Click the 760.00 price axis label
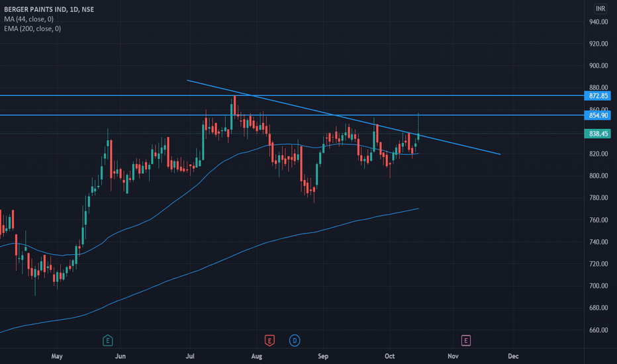This screenshot has width=617, height=364. 598,220
